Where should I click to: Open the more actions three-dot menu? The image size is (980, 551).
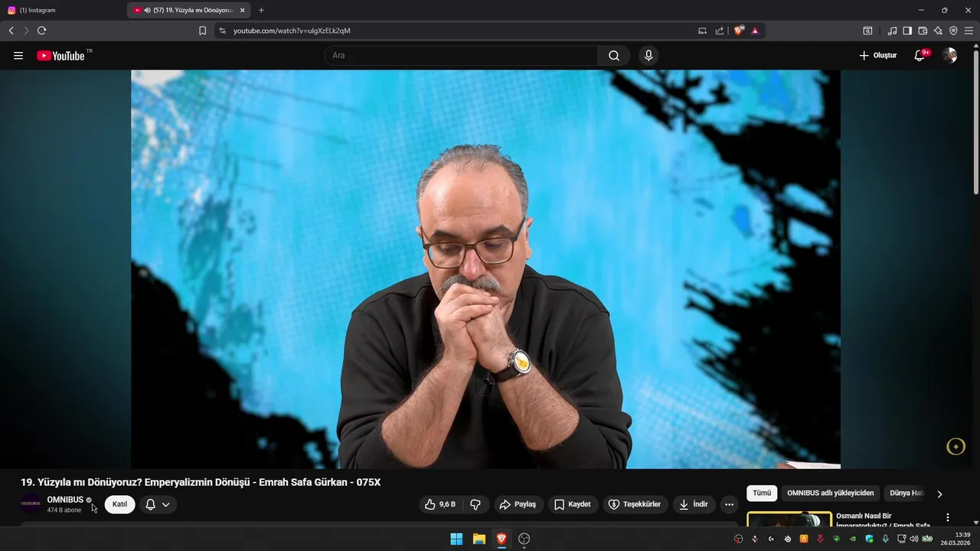click(729, 504)
